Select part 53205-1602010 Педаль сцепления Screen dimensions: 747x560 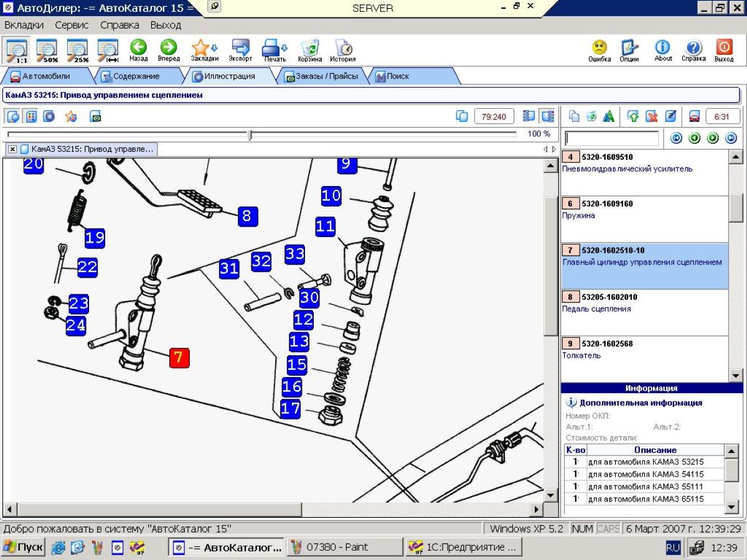(x=644, y=313)
